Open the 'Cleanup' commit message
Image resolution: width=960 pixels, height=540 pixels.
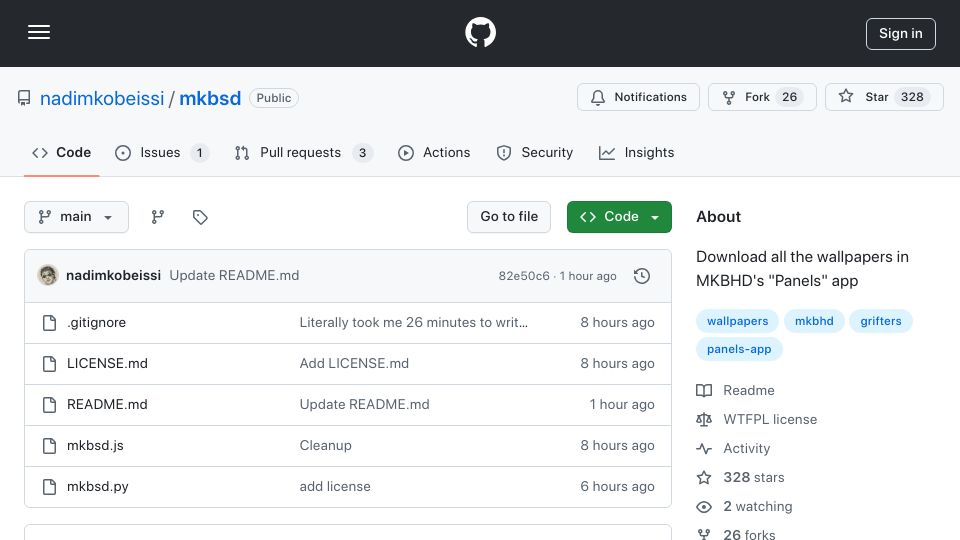325,446
